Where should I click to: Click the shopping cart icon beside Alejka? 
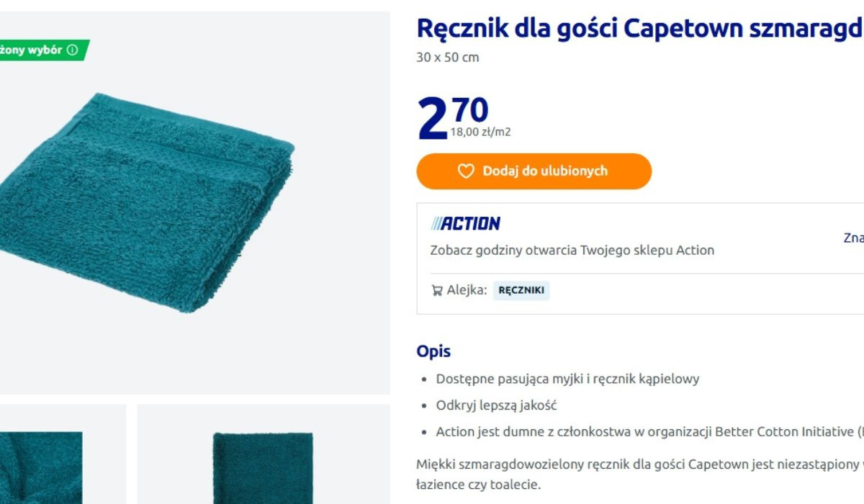436,291
